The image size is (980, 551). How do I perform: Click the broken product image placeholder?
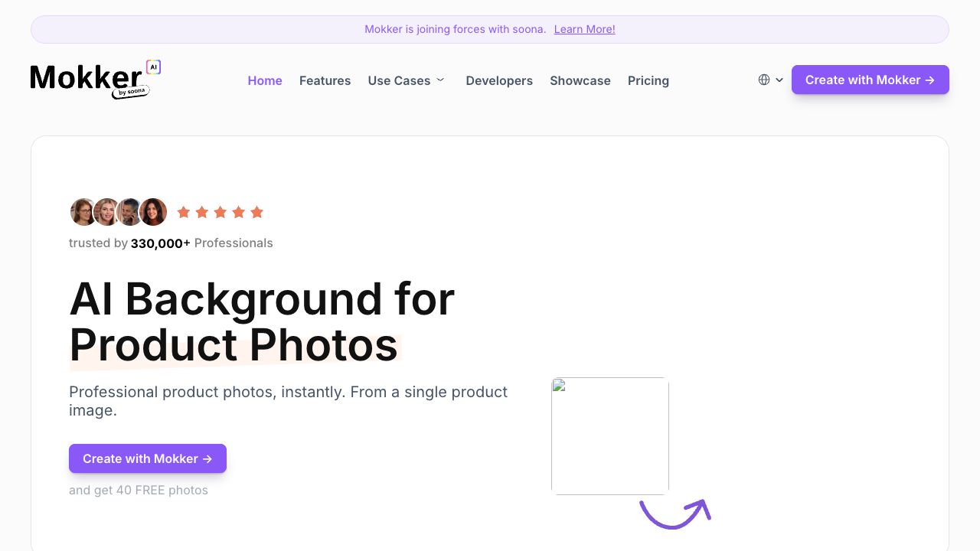point(610,436)
